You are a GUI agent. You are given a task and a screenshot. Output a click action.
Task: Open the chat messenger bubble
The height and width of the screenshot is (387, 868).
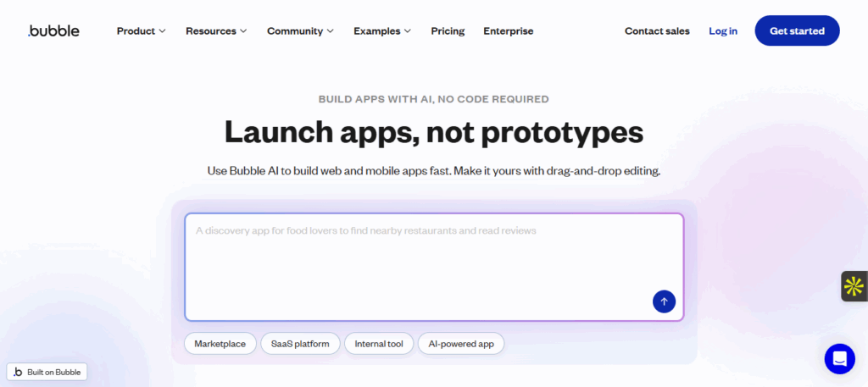(x=839, y=358)
